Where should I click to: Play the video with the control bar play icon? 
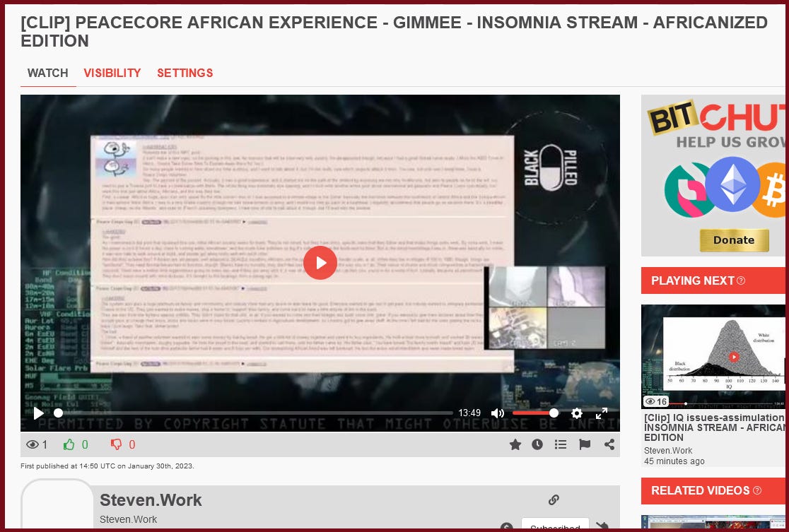[x=38, y=413]
